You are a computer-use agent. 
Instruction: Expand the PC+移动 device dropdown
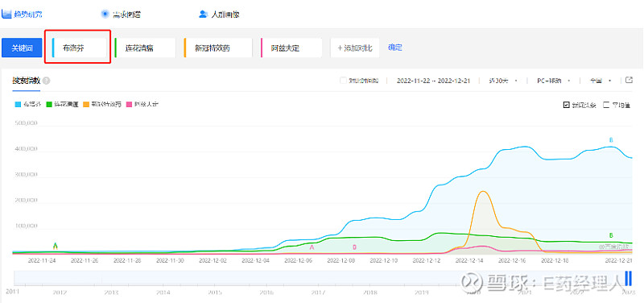tap(553, 81)
